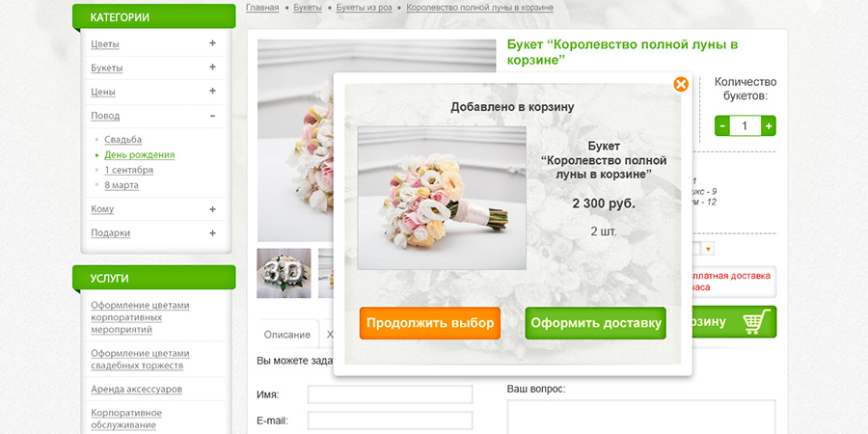Close the added-to-cart popup

[x=680, y=84]
